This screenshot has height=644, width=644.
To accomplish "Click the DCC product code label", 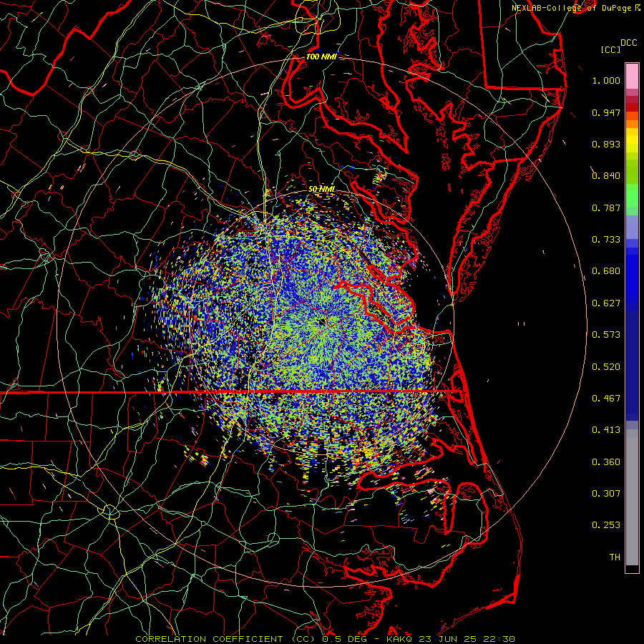I will (628, 43).
